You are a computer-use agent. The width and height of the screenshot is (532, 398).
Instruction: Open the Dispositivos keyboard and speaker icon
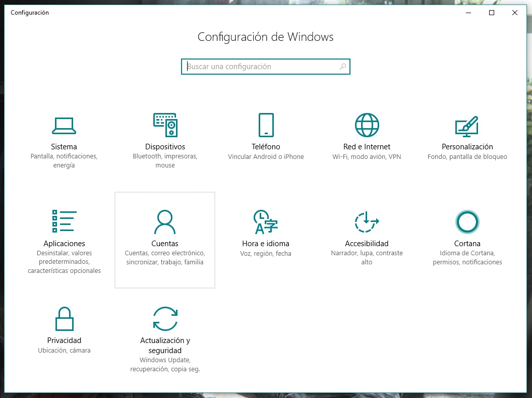coord(165,125)
